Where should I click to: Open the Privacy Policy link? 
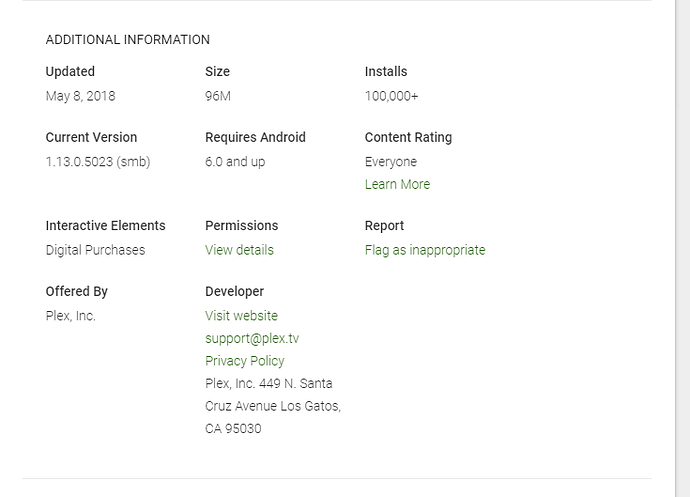(x=245, y=361)
